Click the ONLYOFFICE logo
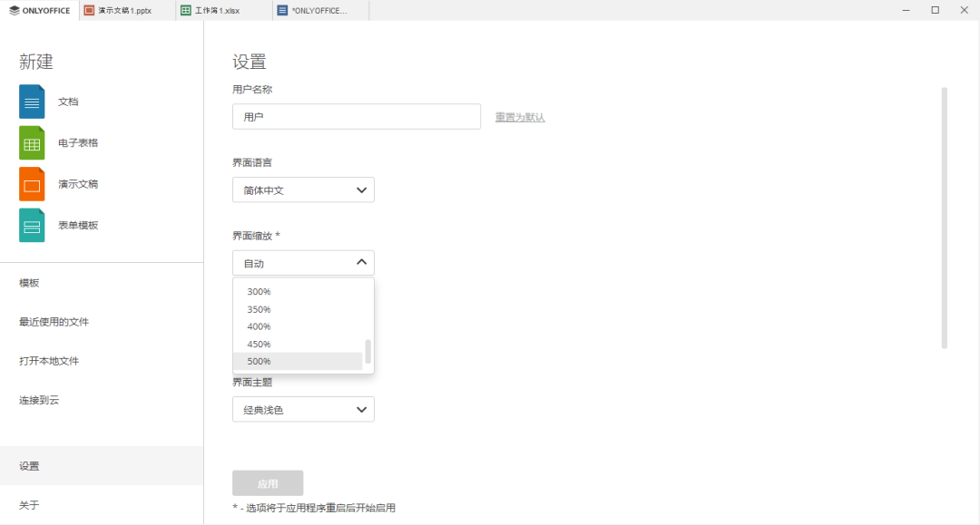The width and height of the screenshot is (980, 525). [39, 10]
